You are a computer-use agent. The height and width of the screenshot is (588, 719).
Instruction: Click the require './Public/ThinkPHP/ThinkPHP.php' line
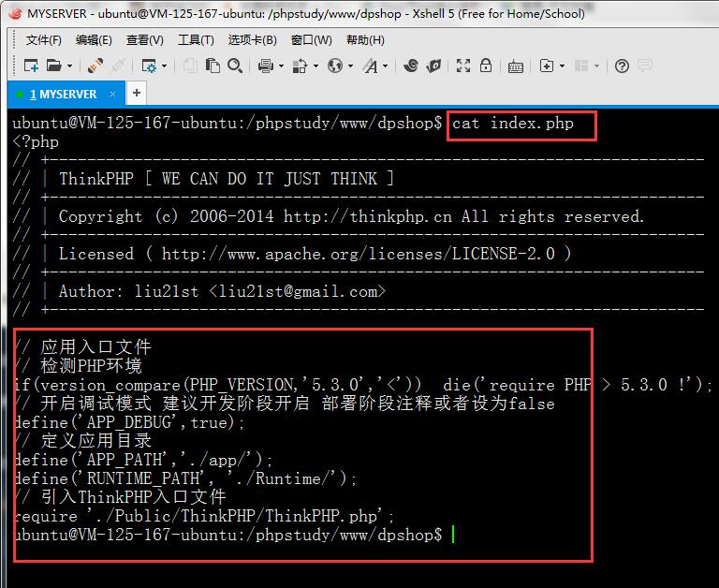(204, 516)
